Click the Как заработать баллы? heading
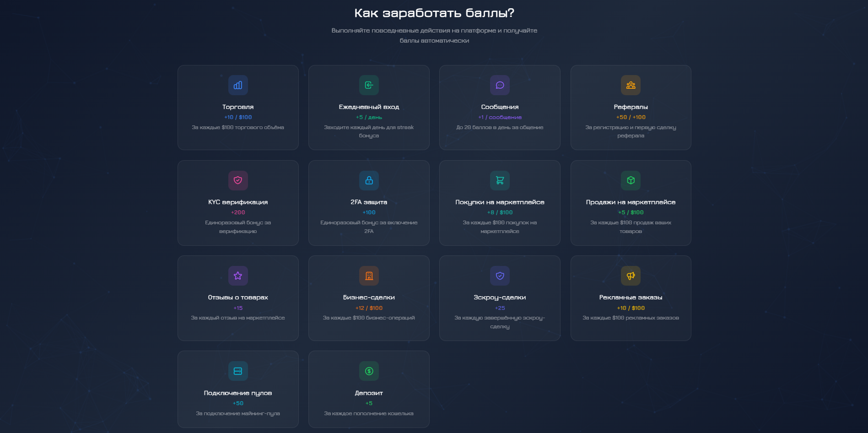868x433 pixels. point(434,13)
